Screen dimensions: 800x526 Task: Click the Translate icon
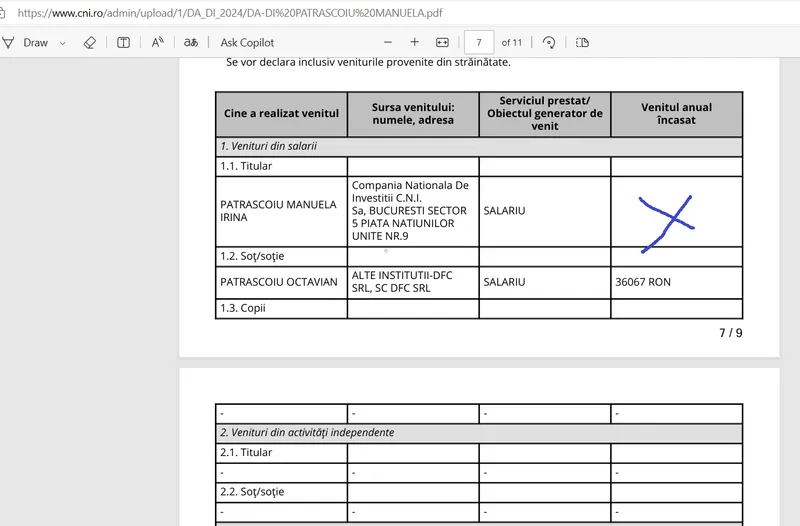tap(190, 43)
